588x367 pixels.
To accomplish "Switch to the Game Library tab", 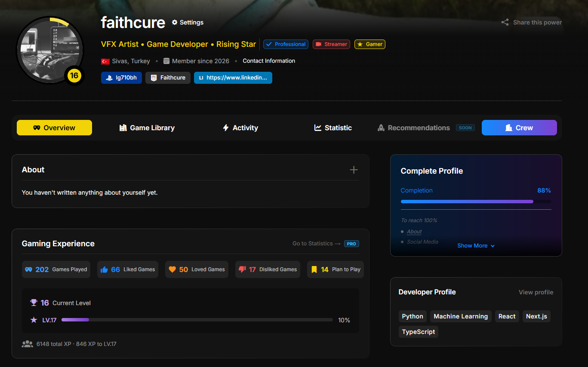I will (x=147, y=128).
